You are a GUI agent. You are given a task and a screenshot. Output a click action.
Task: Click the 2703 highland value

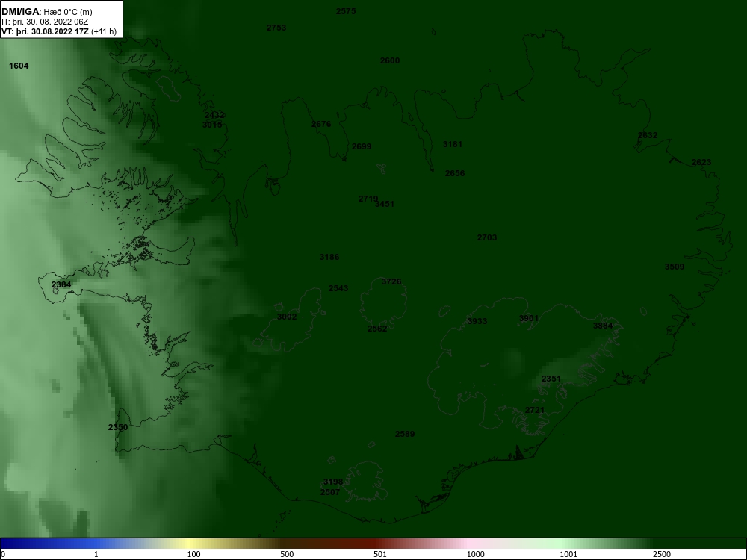tap(487, 237)
